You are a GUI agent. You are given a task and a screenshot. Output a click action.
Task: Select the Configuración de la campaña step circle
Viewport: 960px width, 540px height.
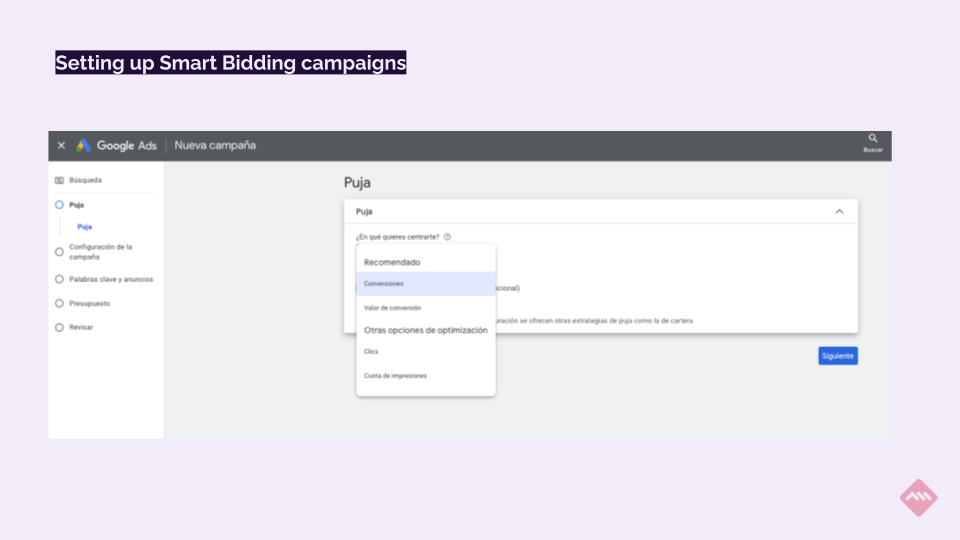pos(59,252)
